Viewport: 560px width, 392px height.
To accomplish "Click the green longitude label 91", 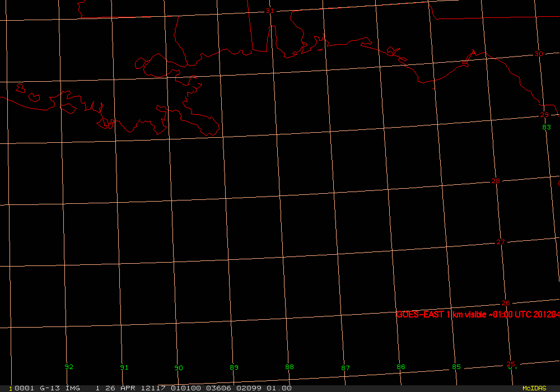I will 124,367.
